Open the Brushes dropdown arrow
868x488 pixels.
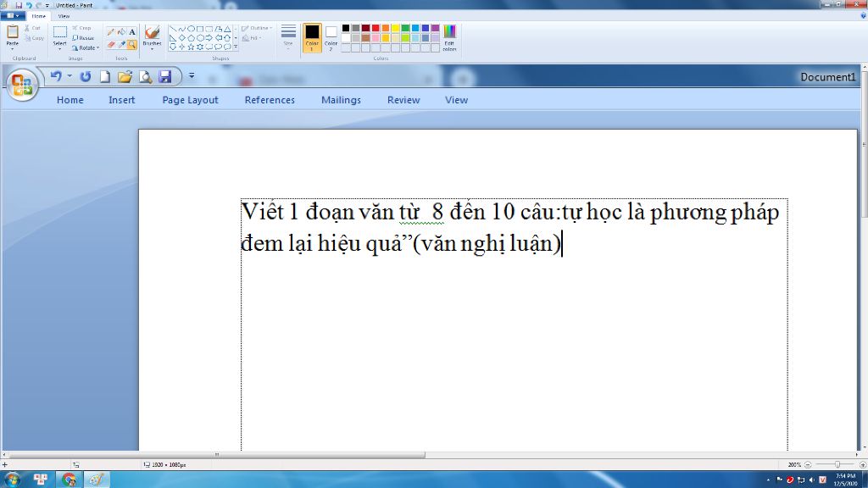(152, 48)
